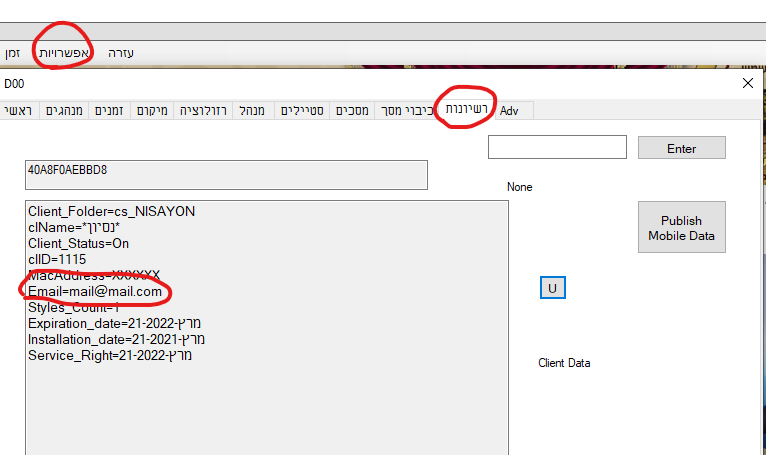Open the זמן menu
The height and width of the screenshot is (455, 766).
pyautogui.click(x=13, y=52)
